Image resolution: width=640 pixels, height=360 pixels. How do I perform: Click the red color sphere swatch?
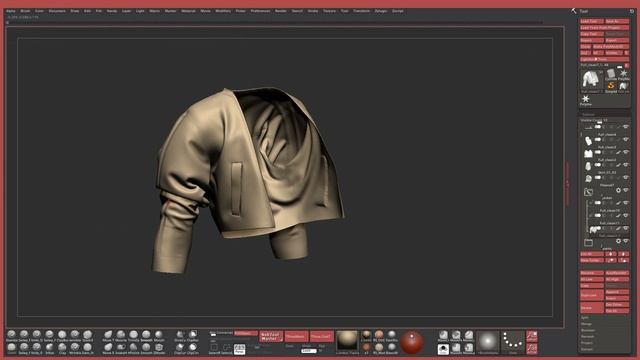pos(411,342)
